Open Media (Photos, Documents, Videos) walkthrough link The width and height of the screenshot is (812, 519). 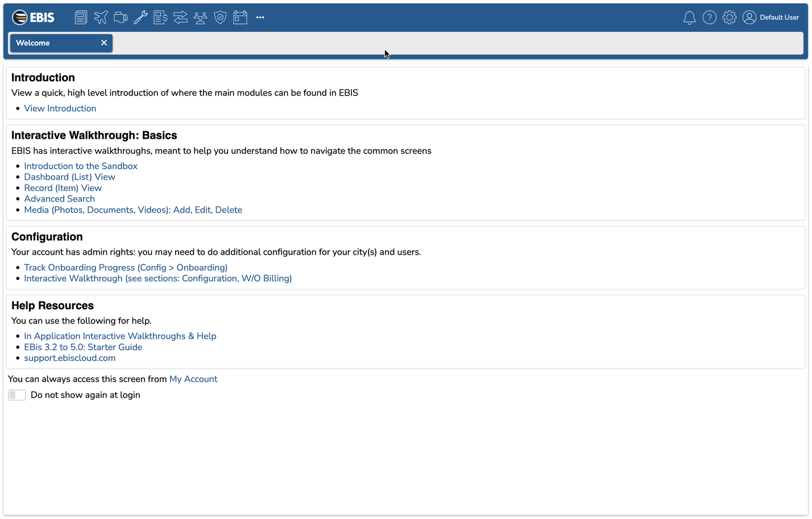click(133, 210)
